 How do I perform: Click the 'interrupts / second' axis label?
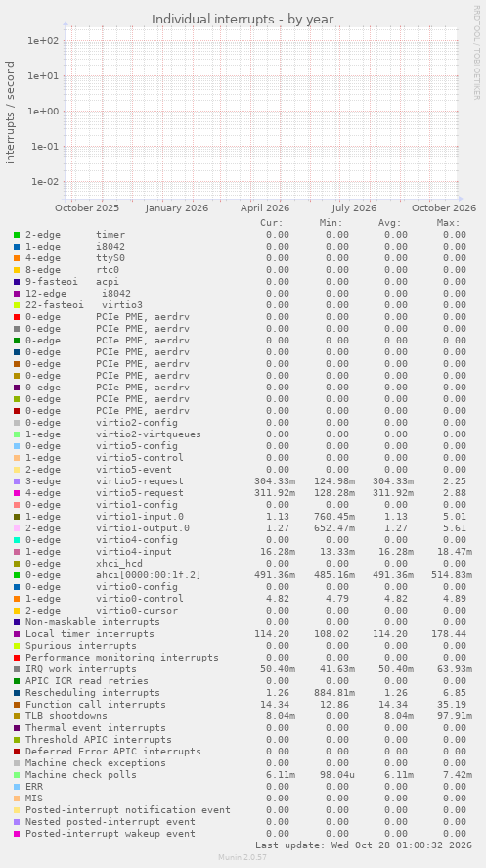(10, 113)
